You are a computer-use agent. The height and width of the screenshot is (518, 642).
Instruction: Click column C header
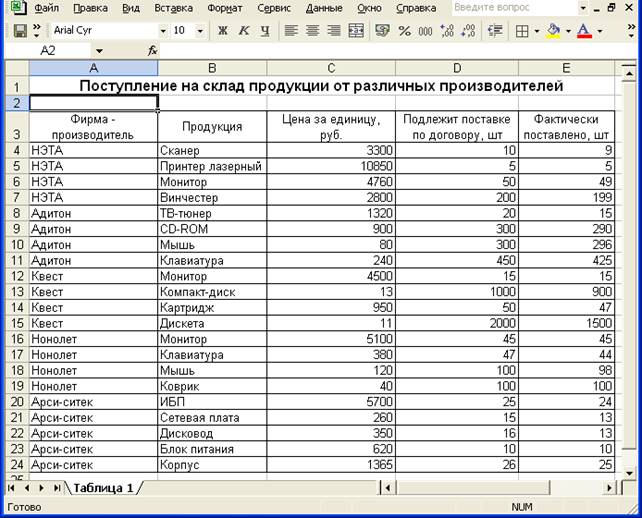tap(330, 67)
